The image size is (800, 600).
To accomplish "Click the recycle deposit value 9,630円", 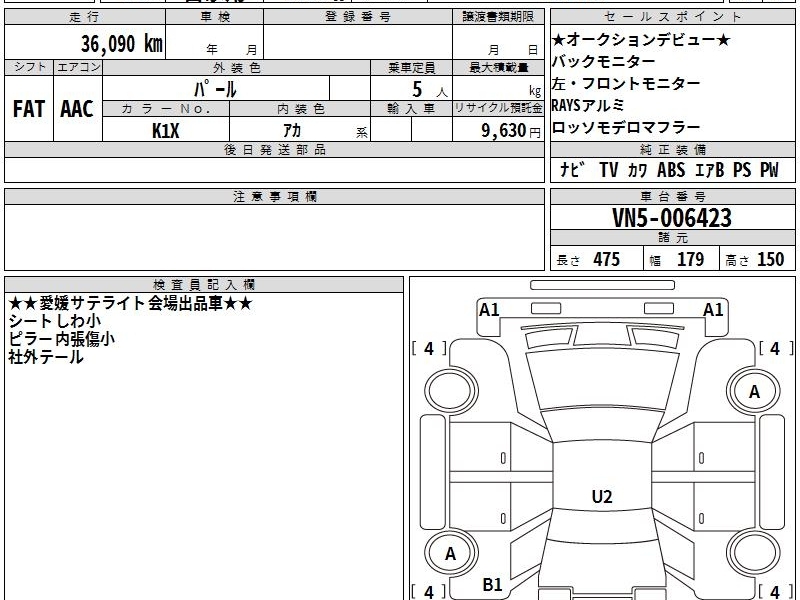I will click(511, 131).
